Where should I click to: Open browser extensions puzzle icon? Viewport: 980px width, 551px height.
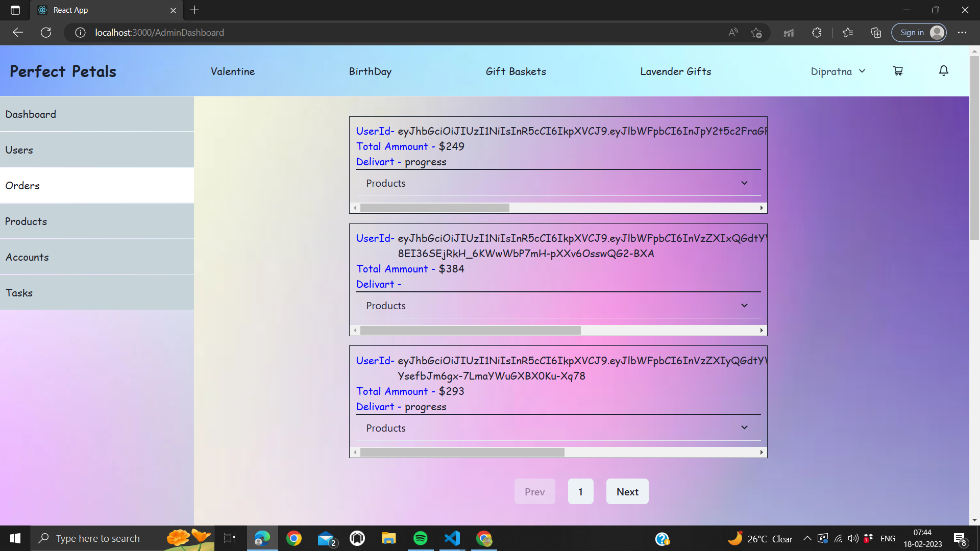(x=817, y=33)
